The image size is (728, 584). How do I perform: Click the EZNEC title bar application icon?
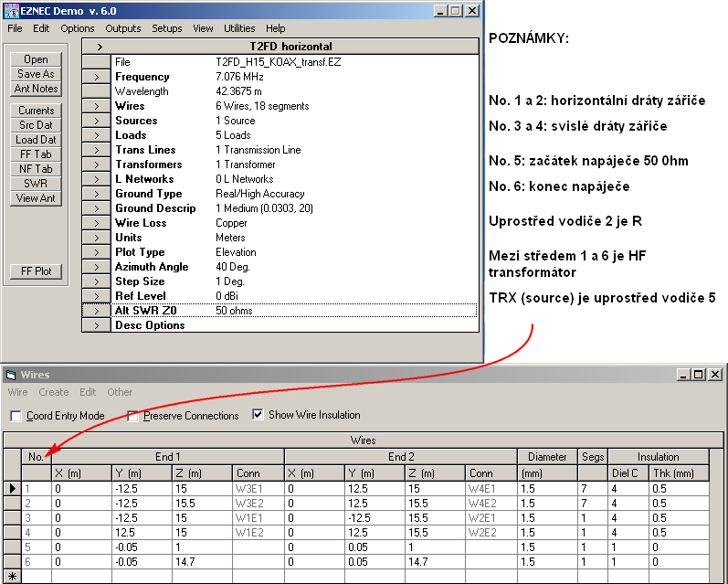tap(12, 11)
